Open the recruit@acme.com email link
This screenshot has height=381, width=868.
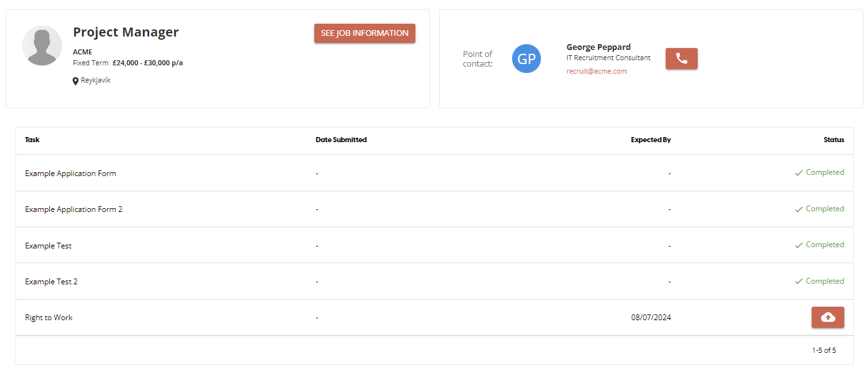pos(596,71)
